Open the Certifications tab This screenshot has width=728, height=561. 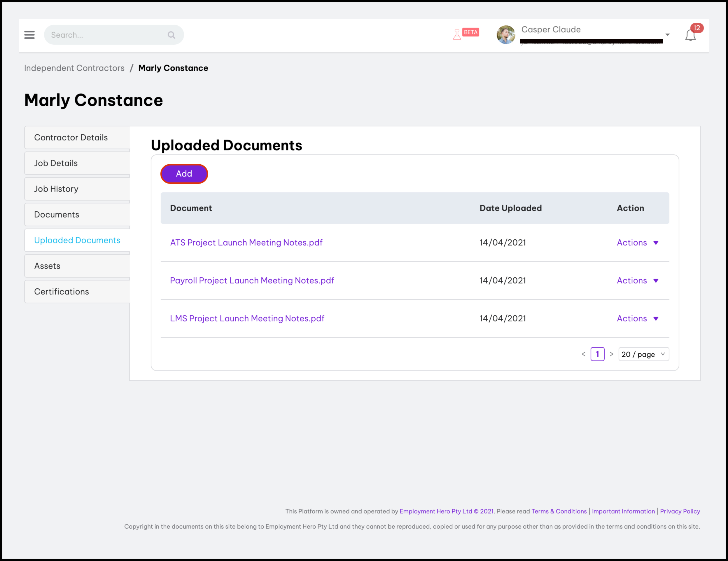click(x=62, y=292)
